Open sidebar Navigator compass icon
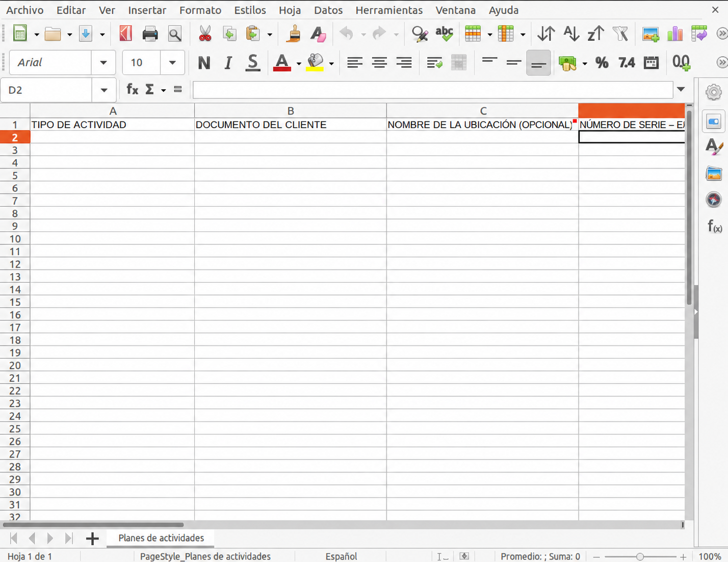 (714, 199)
